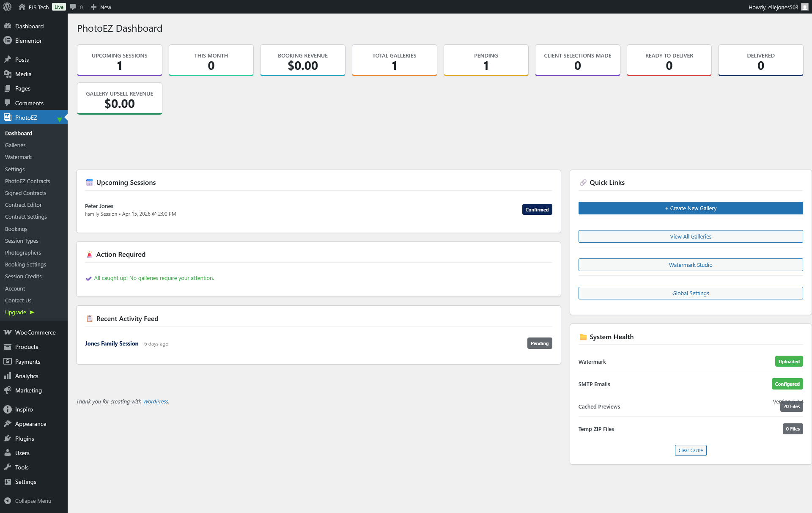Click the Create New Gallery button

coord(690,208)
